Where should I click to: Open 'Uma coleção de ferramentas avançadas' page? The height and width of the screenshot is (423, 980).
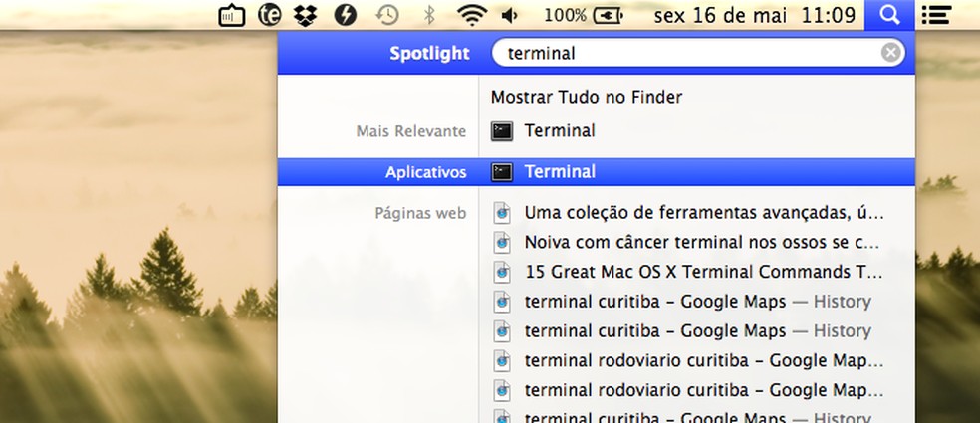tap(703, 212)
